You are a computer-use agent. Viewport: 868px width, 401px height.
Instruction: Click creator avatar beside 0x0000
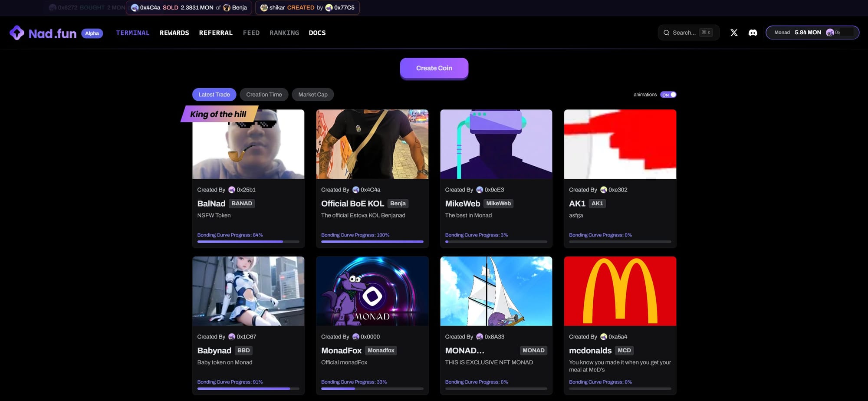[x=355, y=337]
